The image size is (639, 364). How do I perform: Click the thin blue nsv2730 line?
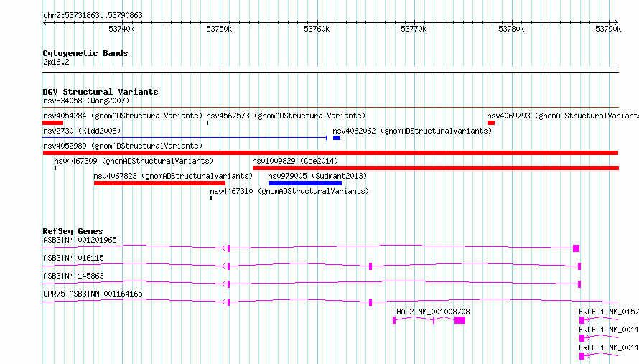[x=185, y=138]
